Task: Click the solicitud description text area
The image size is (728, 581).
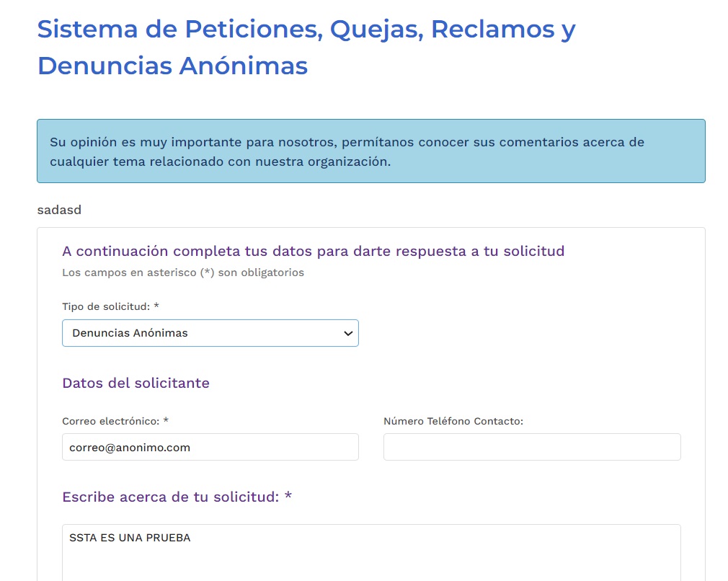Action: 371,551
